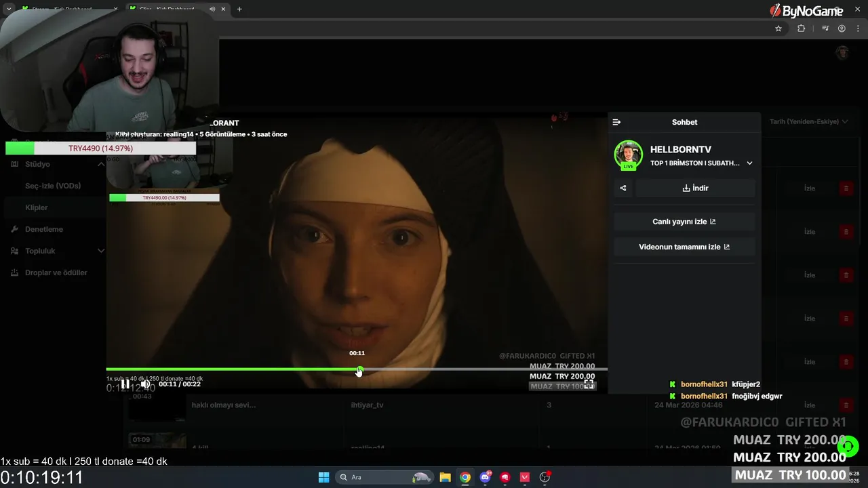Download the clip with İndir button
Viewport: 868px width, 488px height.
coord(695,188)
